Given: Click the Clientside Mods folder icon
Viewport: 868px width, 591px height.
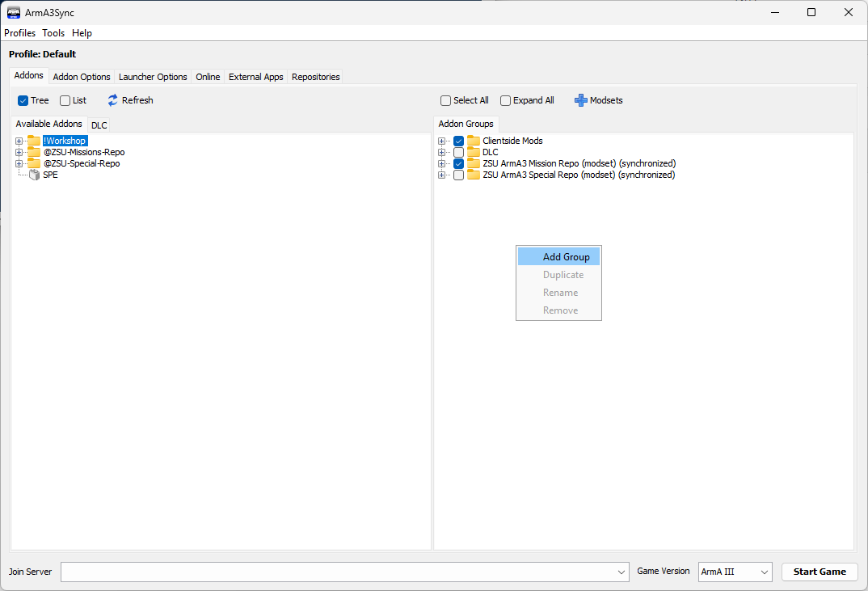Looking at the screenshot, I should (x=474, y=141).
